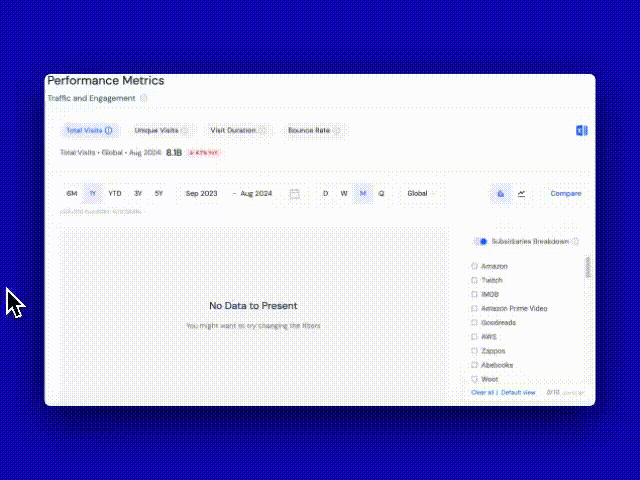Image resolution: width=640 pixels, height=480 pixels.
Task: Toggle the Subsidiaries Breakdown switch
Action: pyautogui.click(x=481, y=242)
